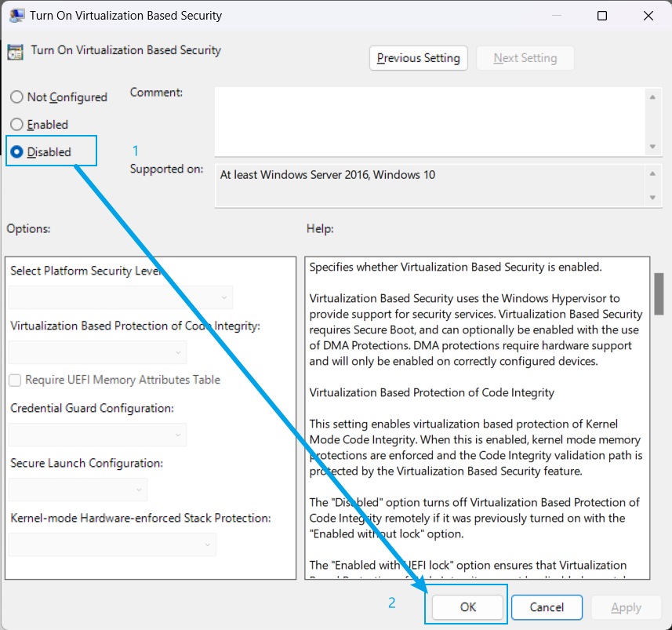Close the Virtualization Based Security dialog

pyautogui.click(x=648, y=16)
